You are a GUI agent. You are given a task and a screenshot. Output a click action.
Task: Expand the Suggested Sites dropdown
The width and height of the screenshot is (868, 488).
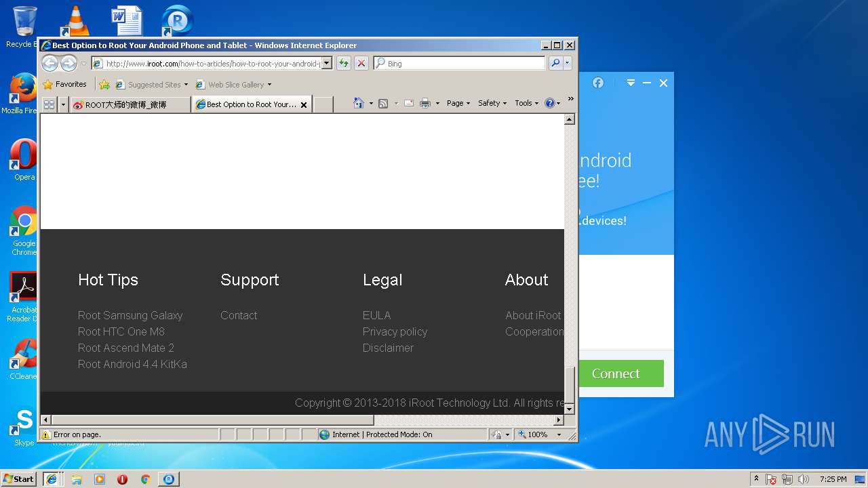click(x=186, y=85)
